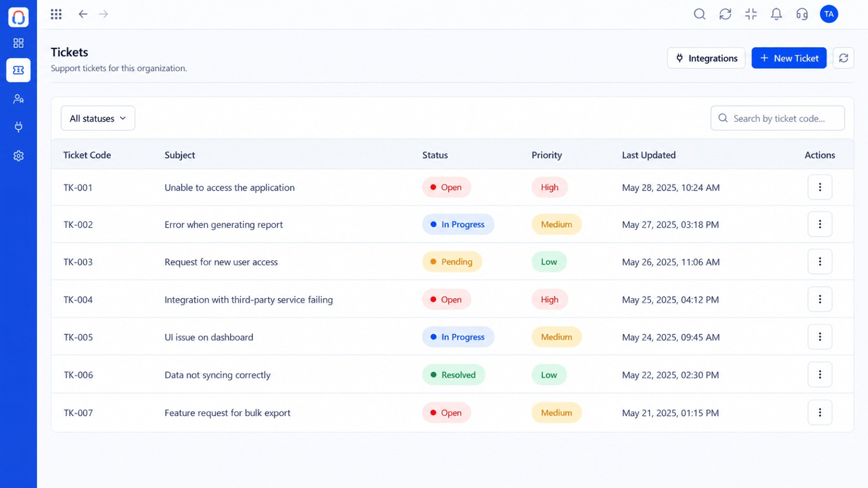
Task: Click the Priority column header
Action: point(547,155)
